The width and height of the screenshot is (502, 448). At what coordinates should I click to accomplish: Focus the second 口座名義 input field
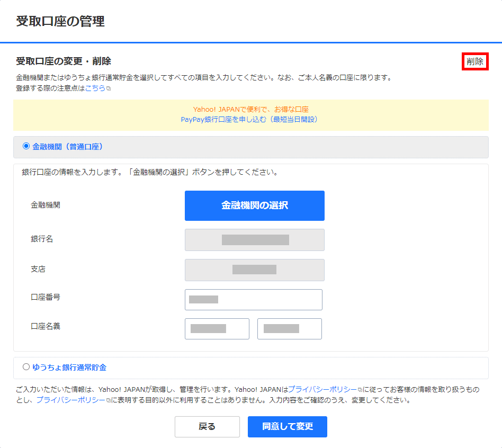[290, 329]
